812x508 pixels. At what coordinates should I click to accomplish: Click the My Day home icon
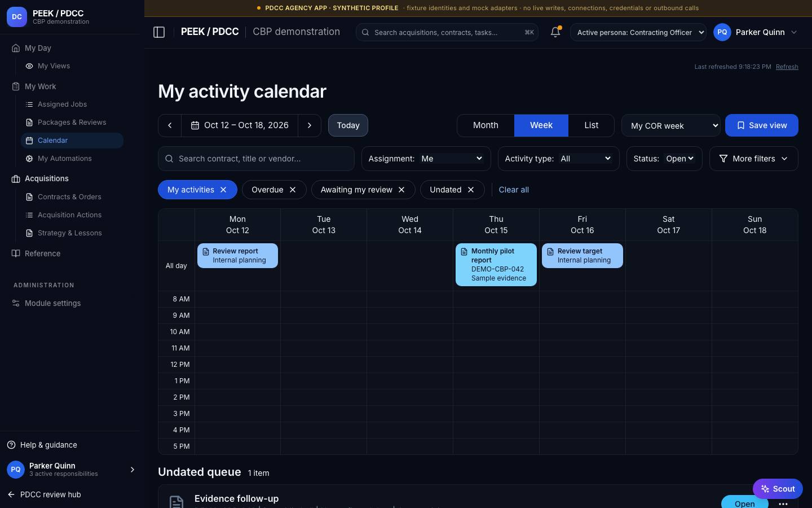point(16,48)
